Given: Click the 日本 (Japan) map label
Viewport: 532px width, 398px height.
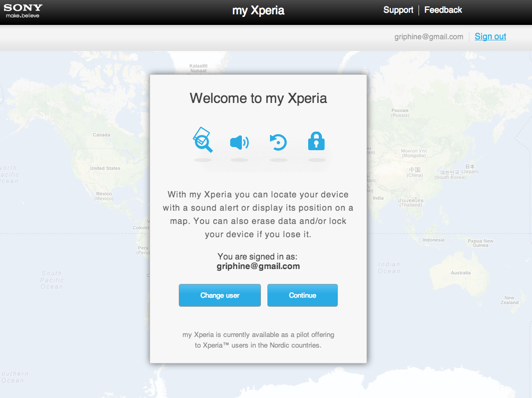Looking at the screenshot, I should (x=470, y=169).
